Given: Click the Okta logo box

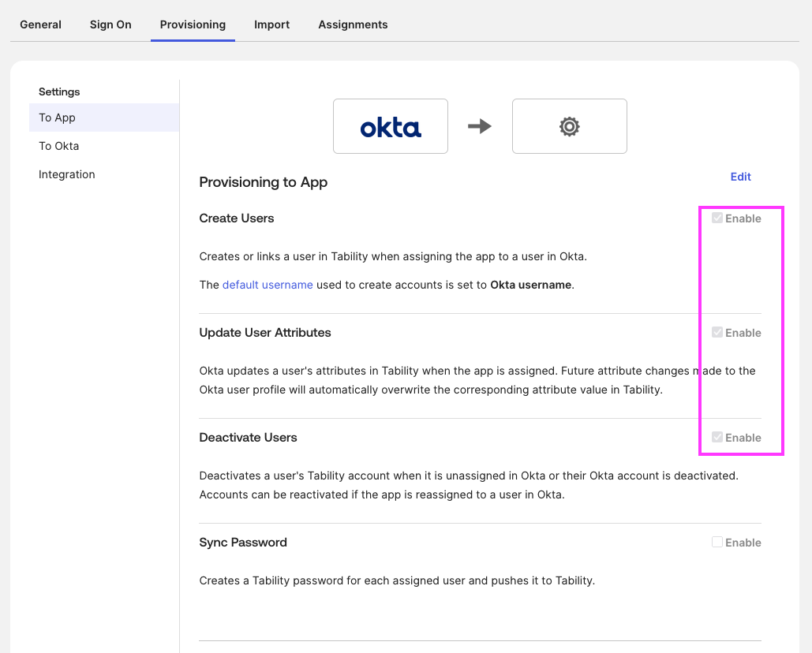Looking at the screenshot, I should [x=391, y=126].
